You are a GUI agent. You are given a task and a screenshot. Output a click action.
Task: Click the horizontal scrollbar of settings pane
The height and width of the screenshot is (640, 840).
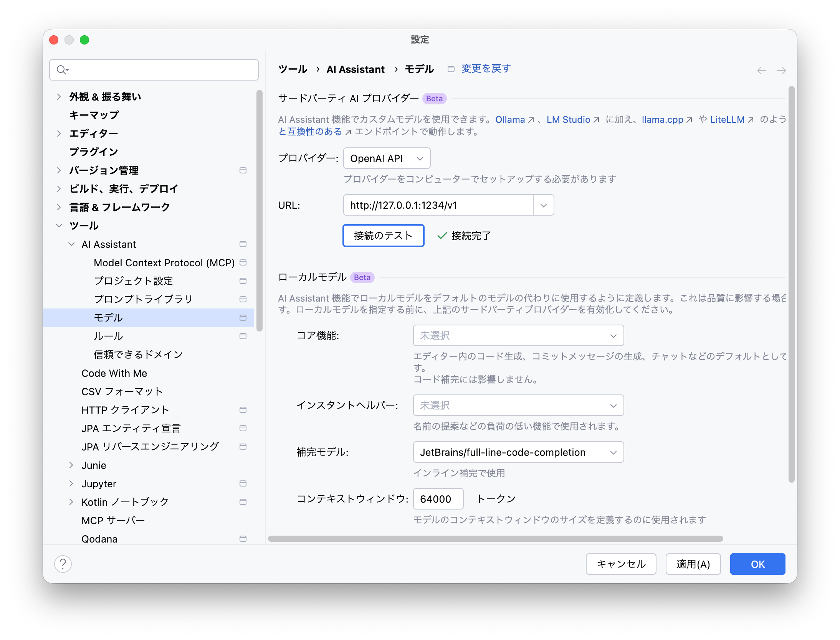(495, 539)
